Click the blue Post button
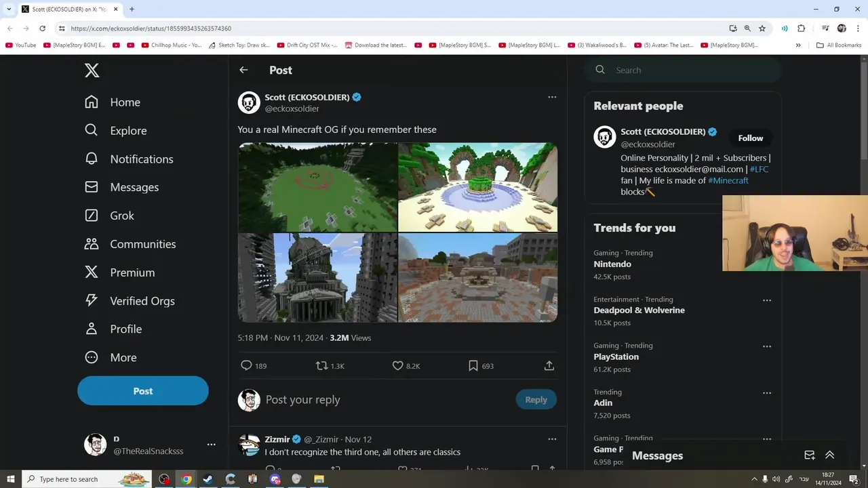Image resolution: width=868 pixels, height=488 pixels. click(143, 391)
